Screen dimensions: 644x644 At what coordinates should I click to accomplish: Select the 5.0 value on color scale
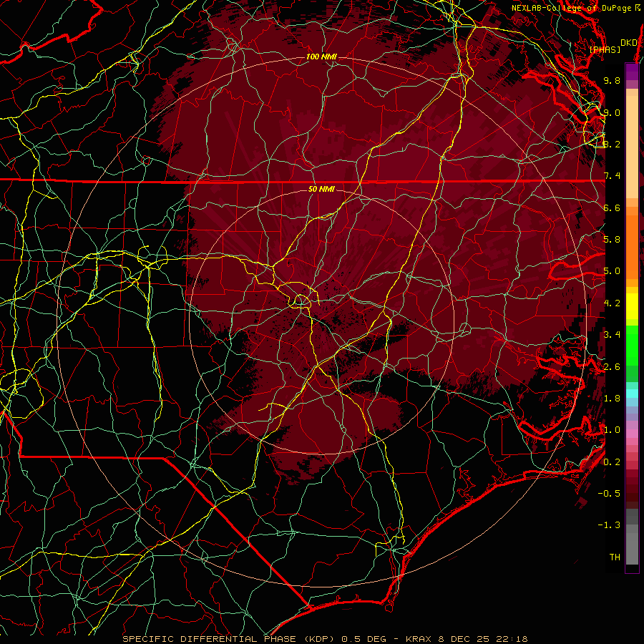click(612, 271)
